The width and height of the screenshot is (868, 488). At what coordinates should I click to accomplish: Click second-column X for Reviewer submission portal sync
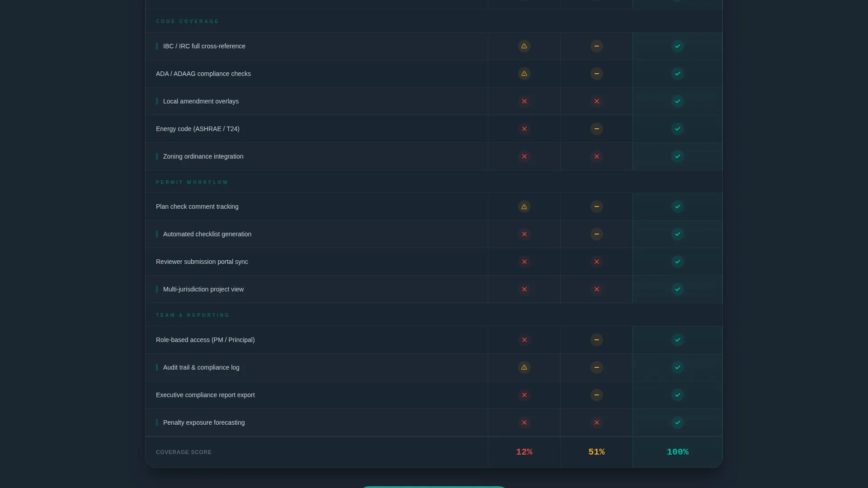596,262
